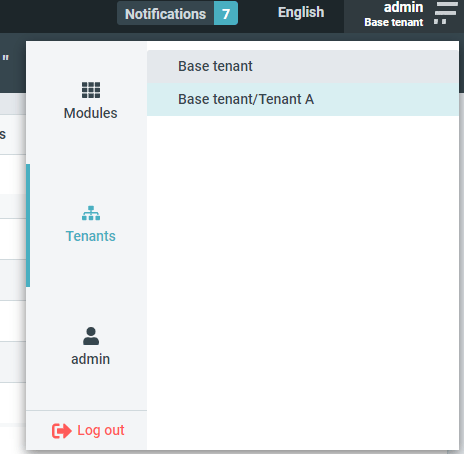Click the Log out link text
The height and width of the screenshot is (454, 464).
(x=101, y=430)
